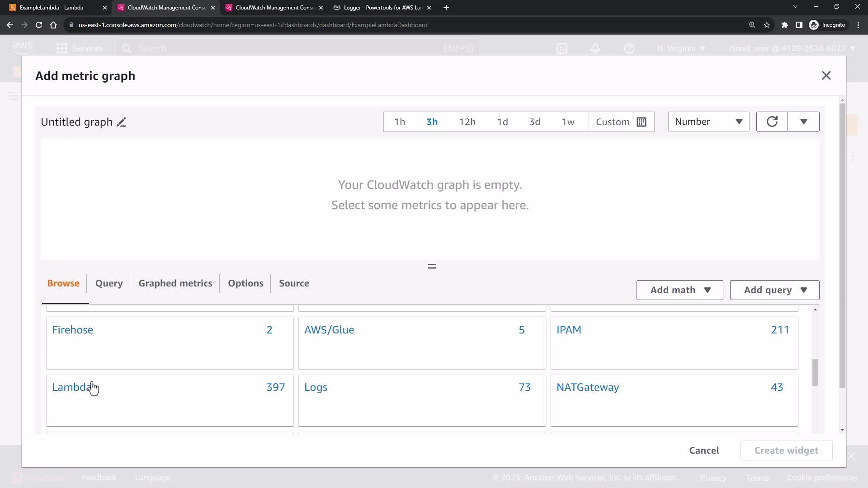Switch to the Source tab

click(x=294, y=283)
